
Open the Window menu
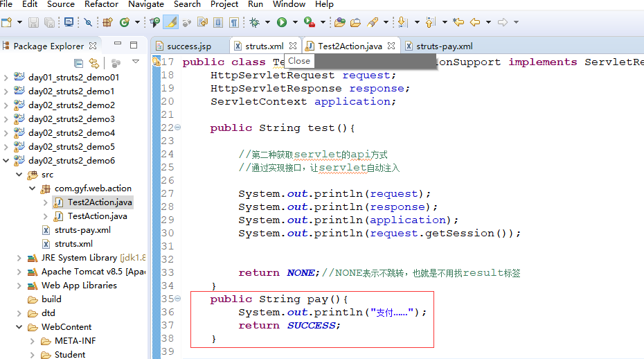289,4
